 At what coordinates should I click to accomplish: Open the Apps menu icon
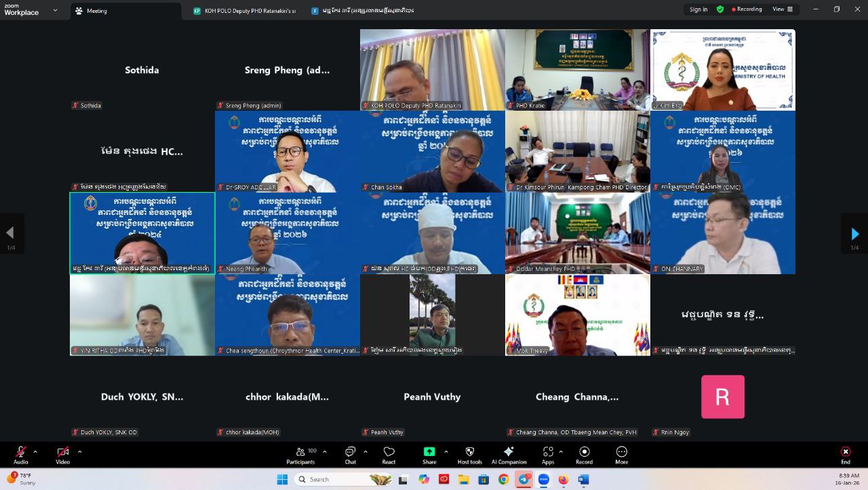[x=547, y=453]
